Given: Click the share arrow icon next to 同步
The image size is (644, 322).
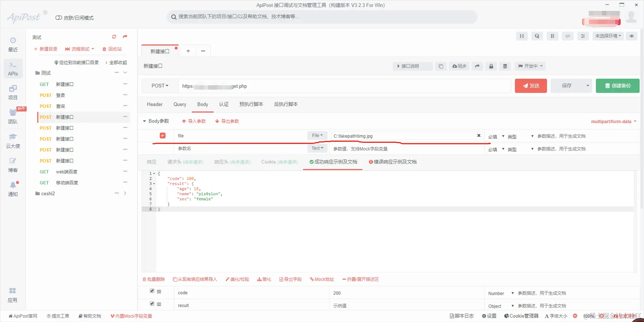Looking at the screenshot, I should pyautogui.click(x=477, y=66).
